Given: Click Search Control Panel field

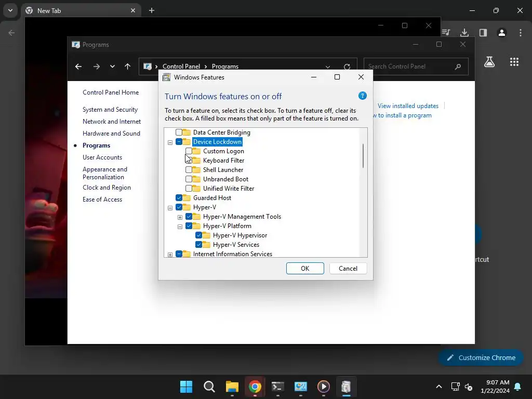Looking at the screenshot, I should coord(416,66).
